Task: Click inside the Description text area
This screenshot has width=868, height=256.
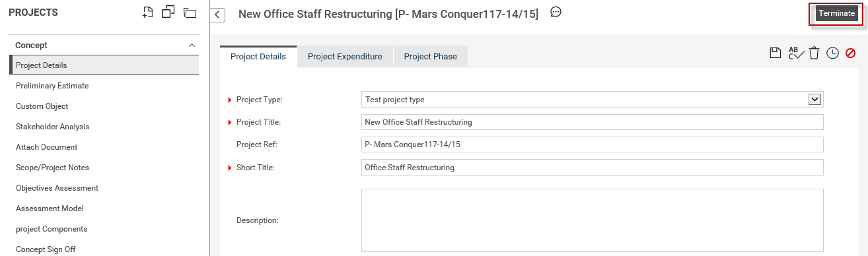Action: pos(593,220)
